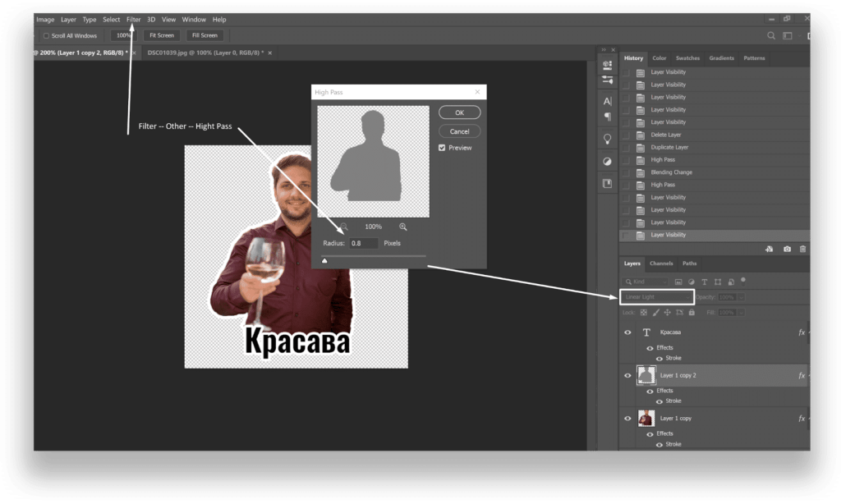Screen dimensions: 841x504
Task: Open the Character panel icon
Action: (608, 101)
